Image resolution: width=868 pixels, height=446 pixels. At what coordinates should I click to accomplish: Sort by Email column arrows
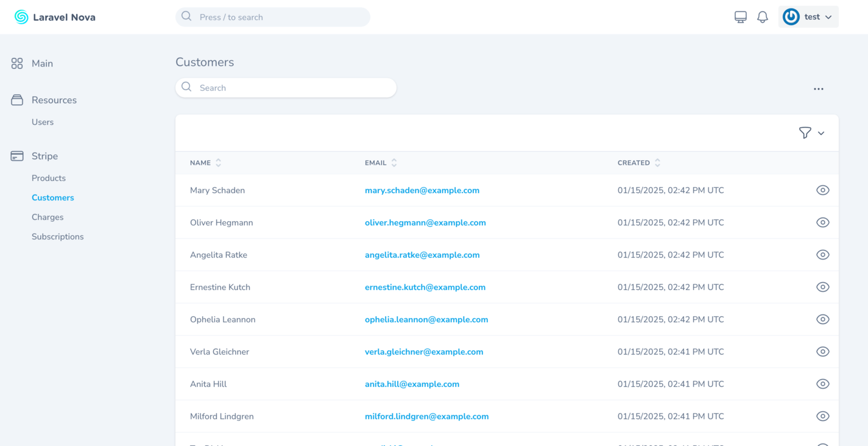(394, 163)
